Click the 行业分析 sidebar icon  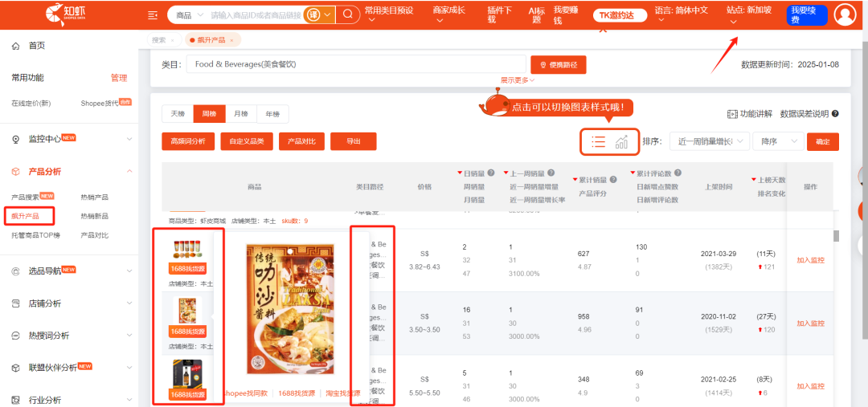click(x=15, y=400)
